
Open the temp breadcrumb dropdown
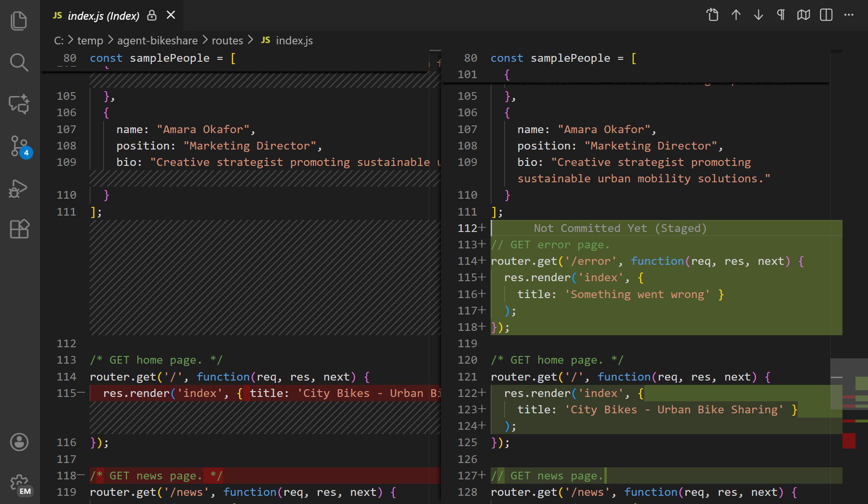(90, 41)
